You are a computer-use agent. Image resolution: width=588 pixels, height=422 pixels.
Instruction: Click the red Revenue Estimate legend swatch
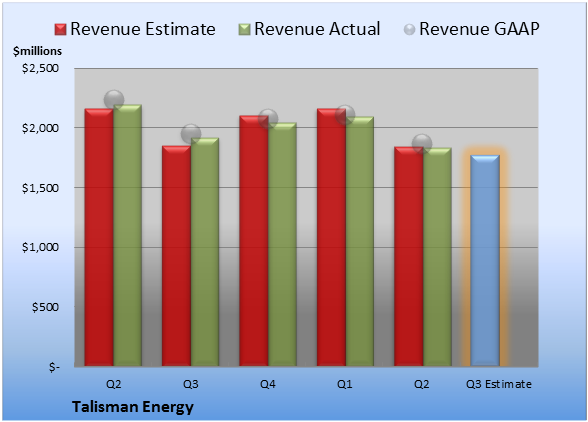pos(60,30)
